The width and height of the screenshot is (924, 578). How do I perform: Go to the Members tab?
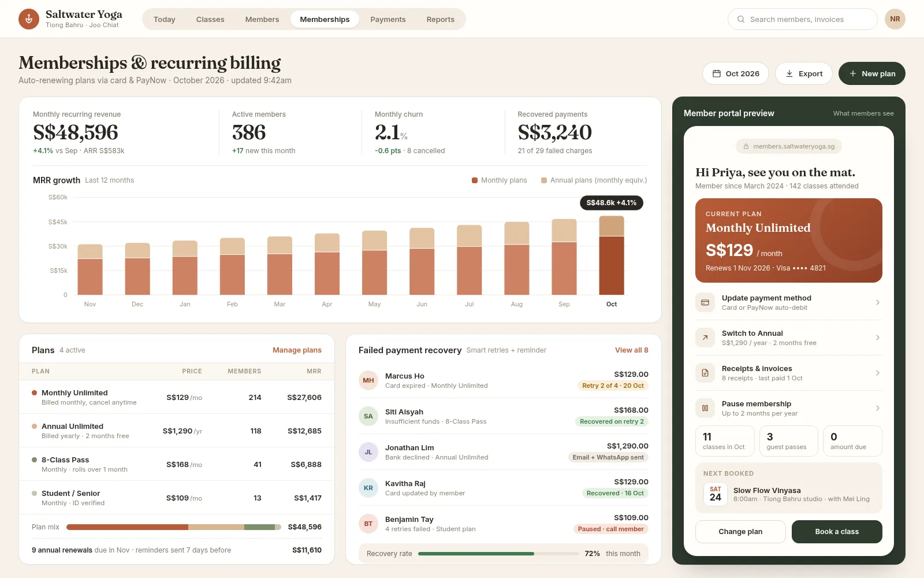coord(262,19)
